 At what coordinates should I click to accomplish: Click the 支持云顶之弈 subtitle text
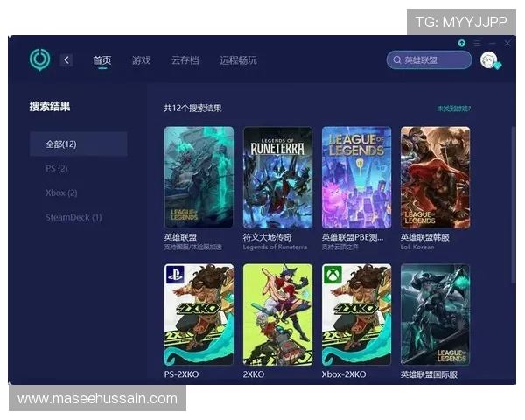pyautogui.click(x=339, y=247)
